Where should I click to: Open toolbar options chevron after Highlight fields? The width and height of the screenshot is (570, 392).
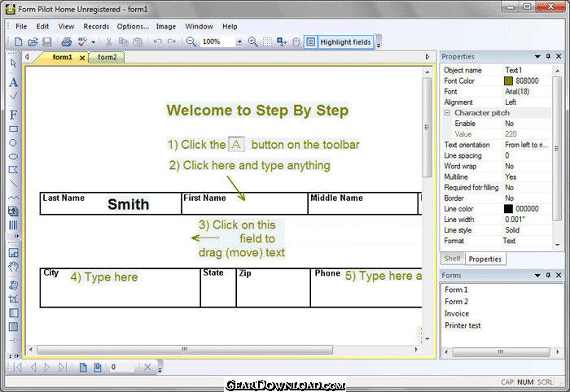pyautogui.click(x=379, y=44)
